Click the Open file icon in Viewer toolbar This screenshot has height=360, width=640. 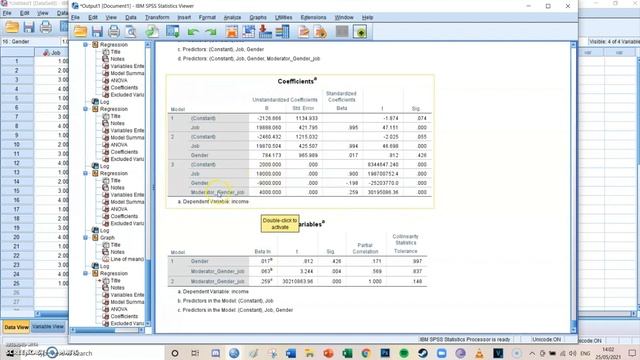(80, 31)
